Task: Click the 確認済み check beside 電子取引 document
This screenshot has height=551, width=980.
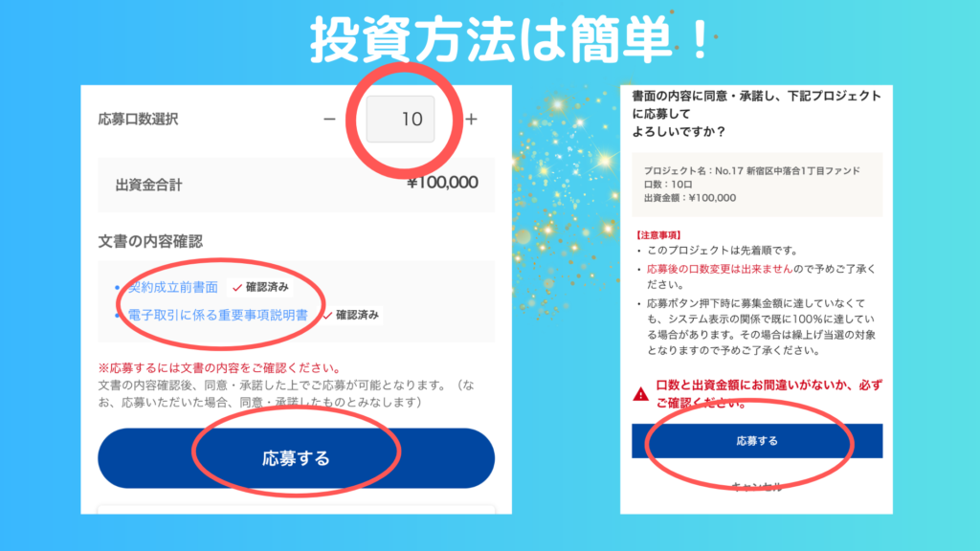Action: pos(350,315)
